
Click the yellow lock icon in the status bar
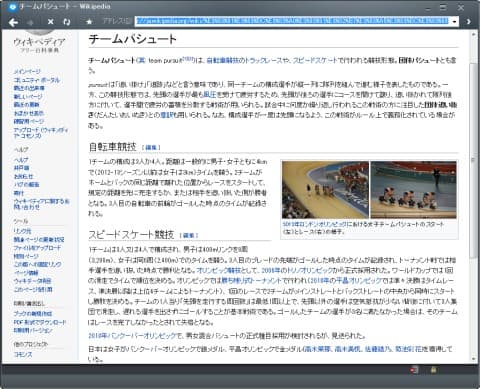pyautogui.click(x=433, y=369)
